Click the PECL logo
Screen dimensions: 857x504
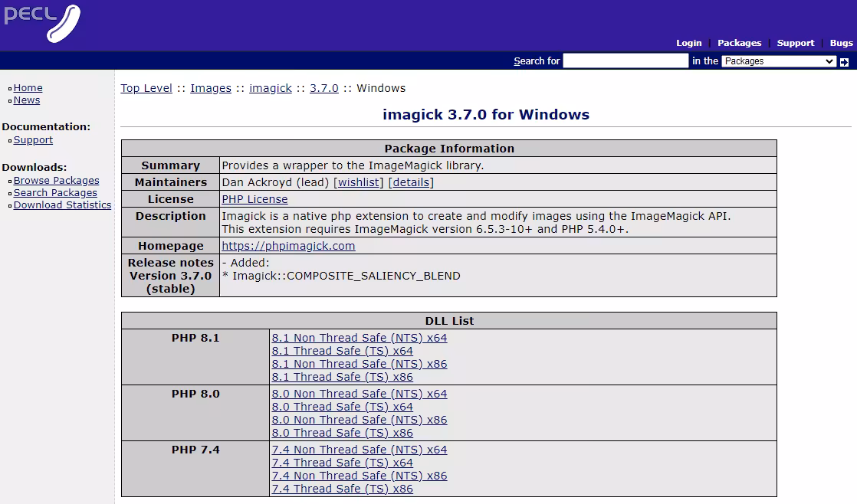42,23
